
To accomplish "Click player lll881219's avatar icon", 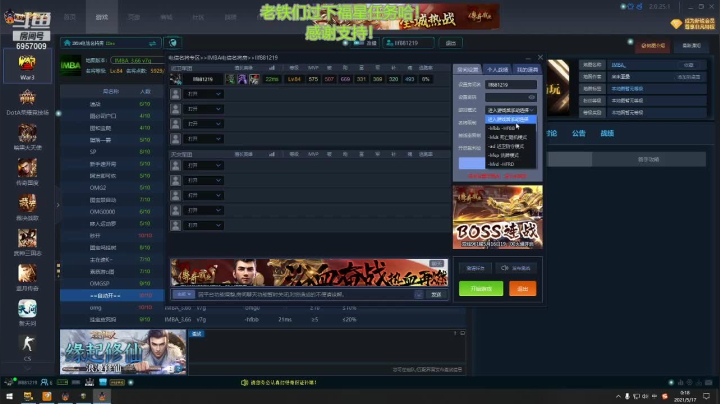I will (x=175, y=79).
